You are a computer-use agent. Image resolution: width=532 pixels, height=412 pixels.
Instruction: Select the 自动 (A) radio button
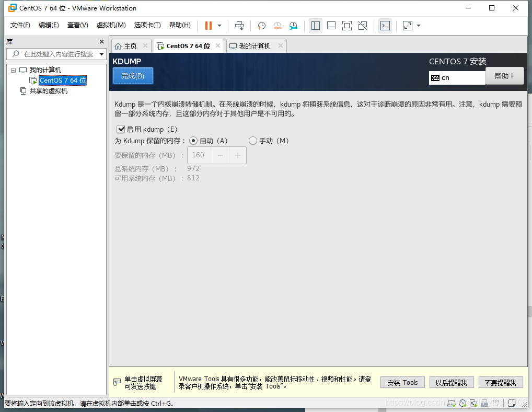pyautogui.click(x=193, y=141)
